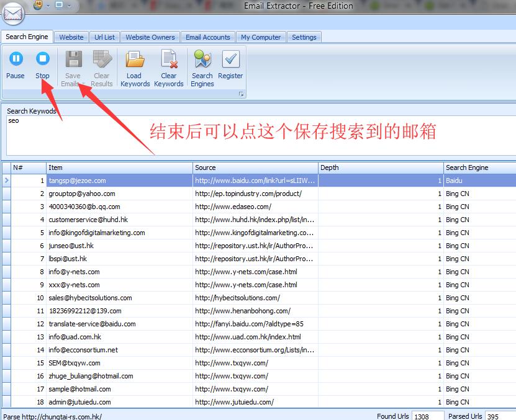
Task: Open the ribbon group dialog launcher
Action: point(241,94)
